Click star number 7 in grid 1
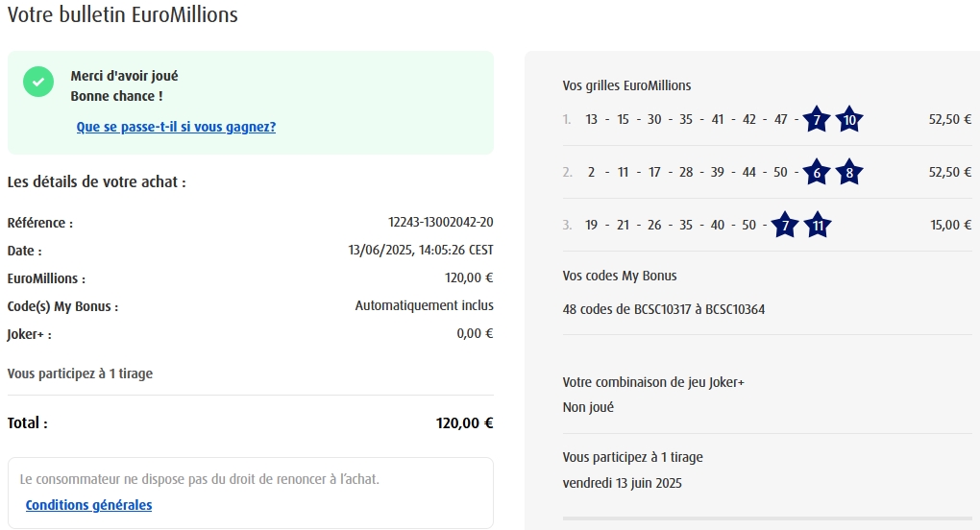This screenshot has height=530, width=980. coord(817,120)
